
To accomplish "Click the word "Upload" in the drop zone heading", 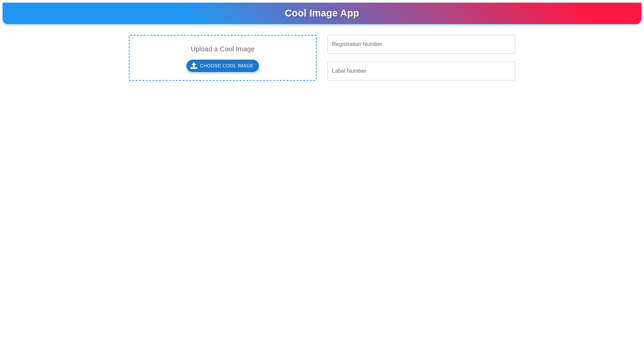I will pyautogui.click(x=201, y=49).
